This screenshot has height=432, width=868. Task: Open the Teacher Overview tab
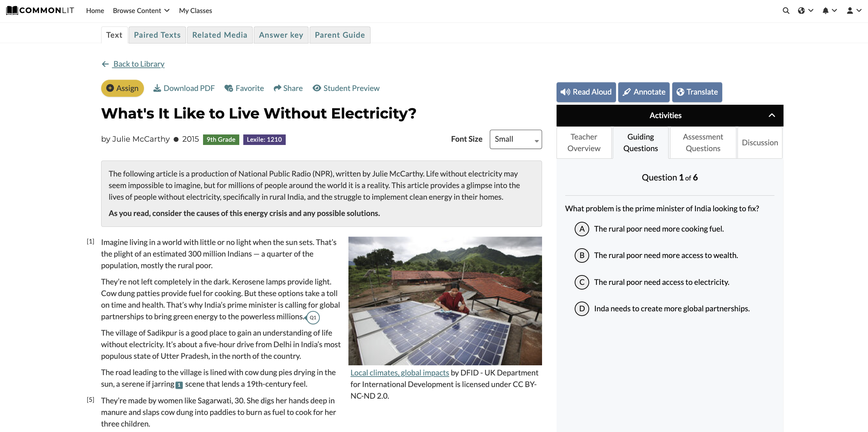click(584, 142)
